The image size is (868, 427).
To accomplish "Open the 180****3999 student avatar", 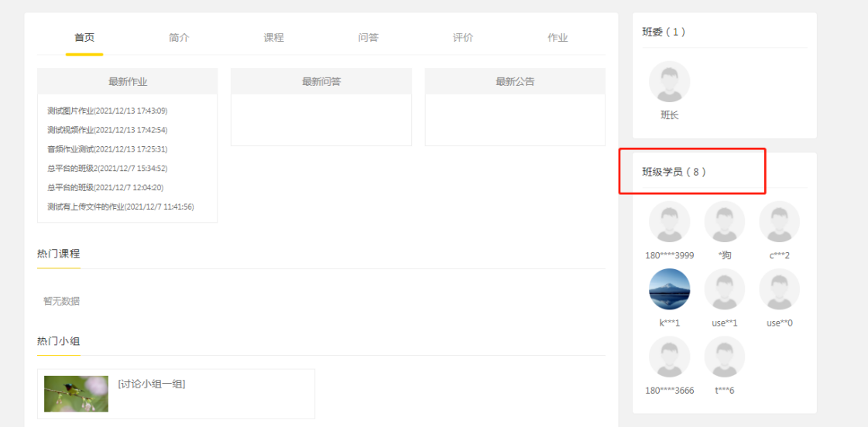I will (x=669, y=222).
